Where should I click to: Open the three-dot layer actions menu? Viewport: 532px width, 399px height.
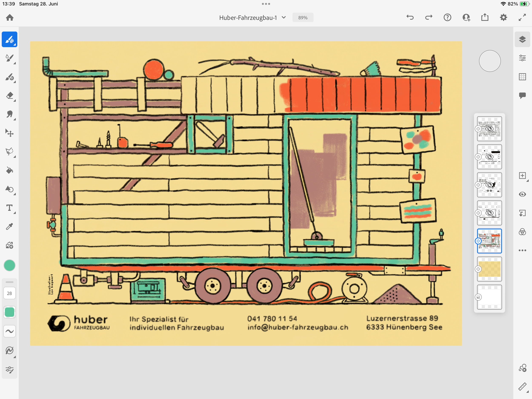[x=522, y=250]
